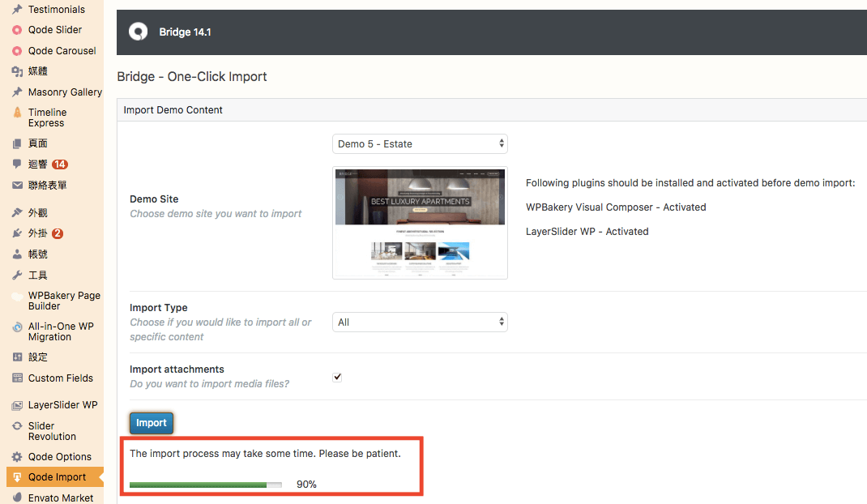Click the 迴響 comments bubble icon
The image size is (867, 504).
[x=17, y=164]
